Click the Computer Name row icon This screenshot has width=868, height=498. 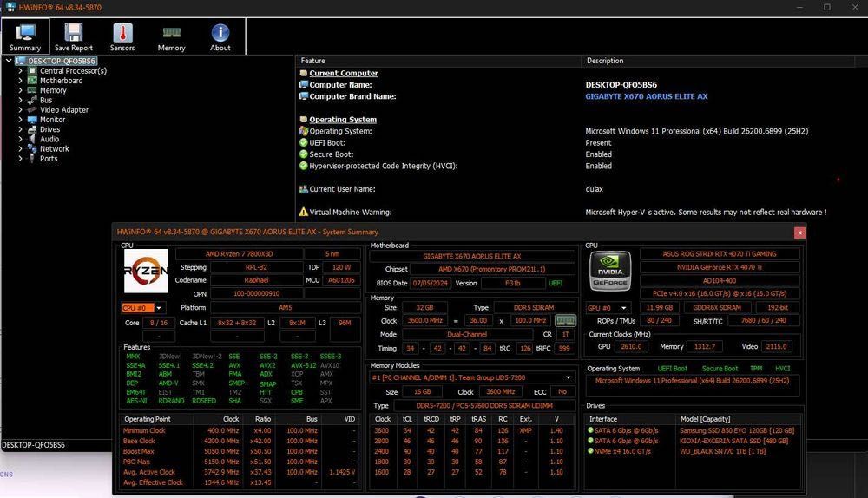click(x=303, y=85)
